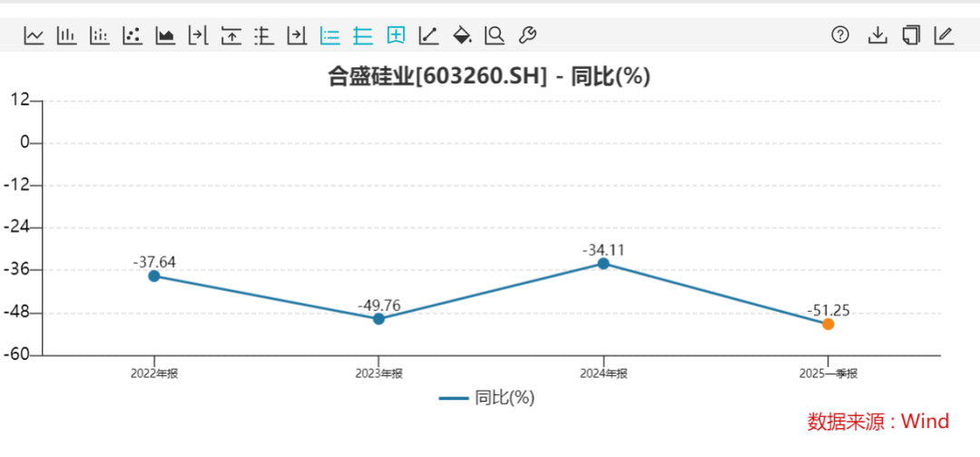Click the arrow pointing to right axis icon
Viewport: 980px width, 457px height.
click(297, 35)
